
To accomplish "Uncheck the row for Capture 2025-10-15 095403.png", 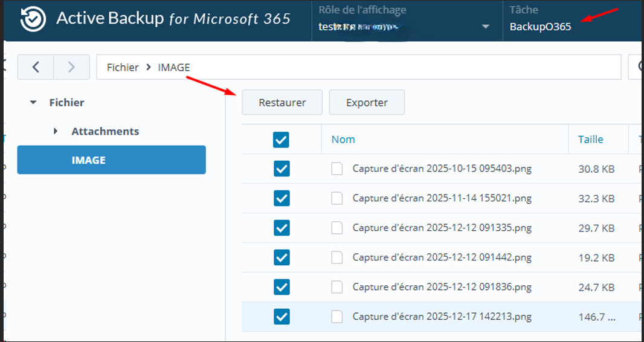I will pyautogui.click(x=282, y=169).
